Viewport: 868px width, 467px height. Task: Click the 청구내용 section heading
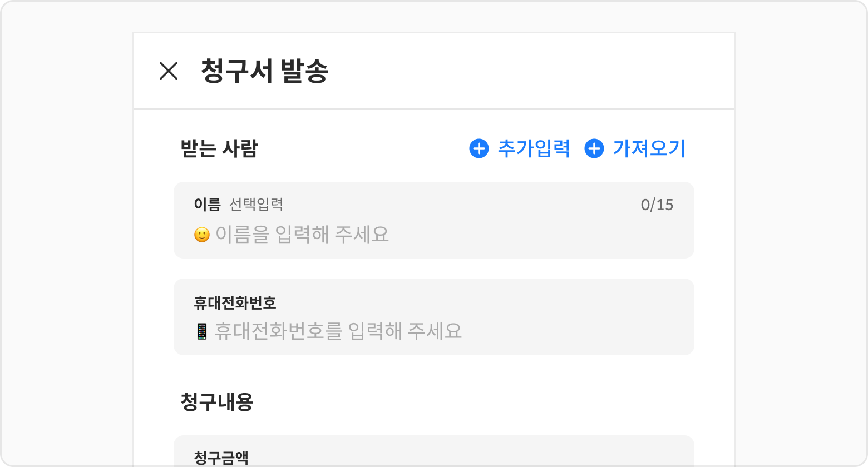217,401
